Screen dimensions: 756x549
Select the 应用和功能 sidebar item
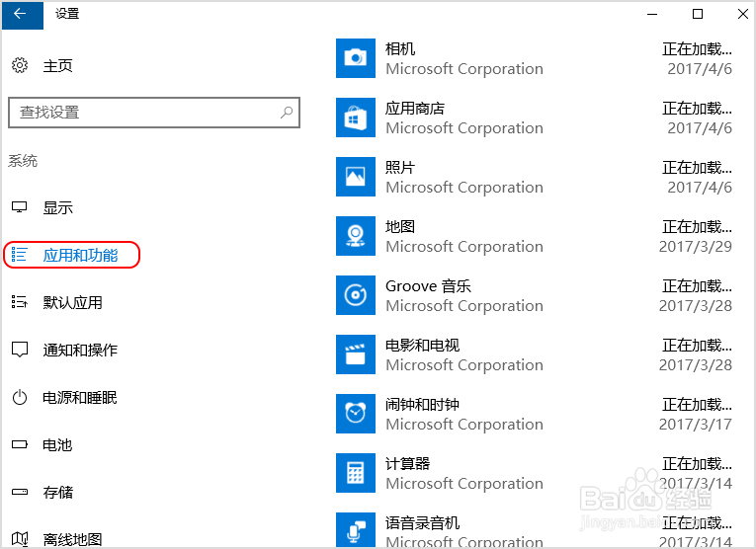(79, 256)
